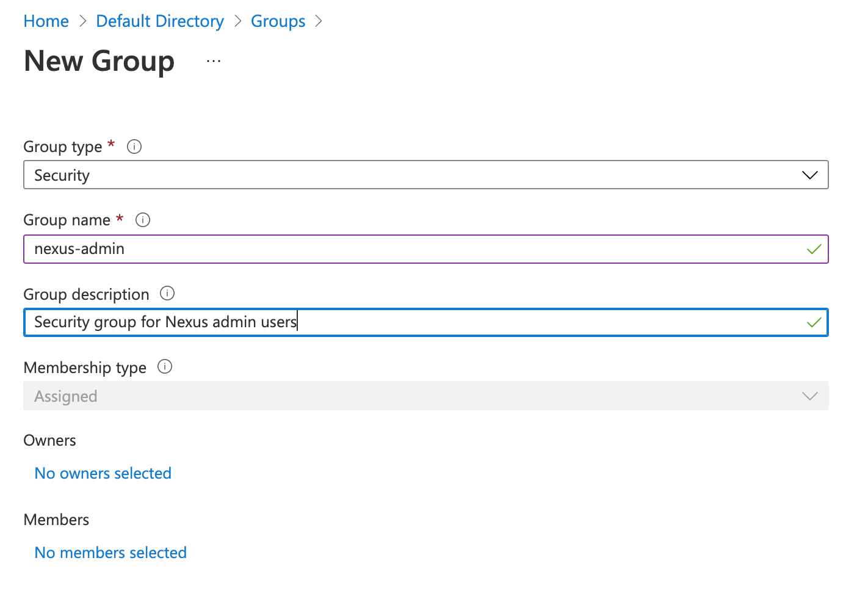This screenshot has width=868, height=591.
Task: Select the No owners selected link
Action: coord(103,473)
